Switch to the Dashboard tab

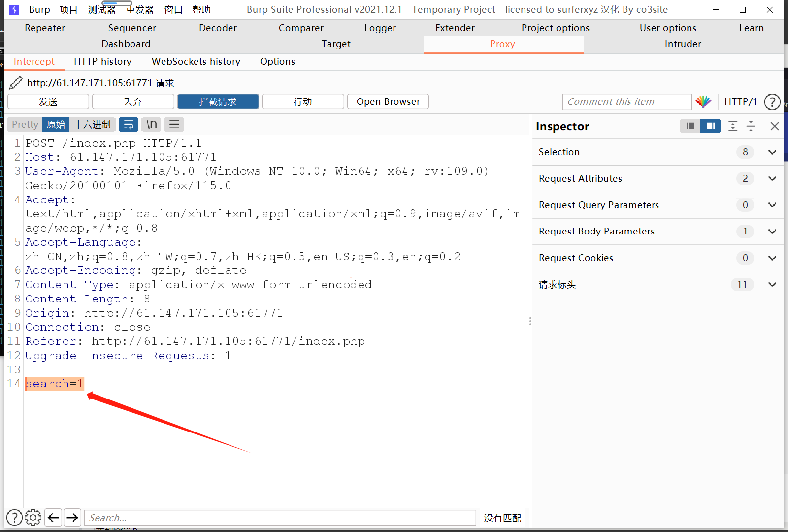126,44
